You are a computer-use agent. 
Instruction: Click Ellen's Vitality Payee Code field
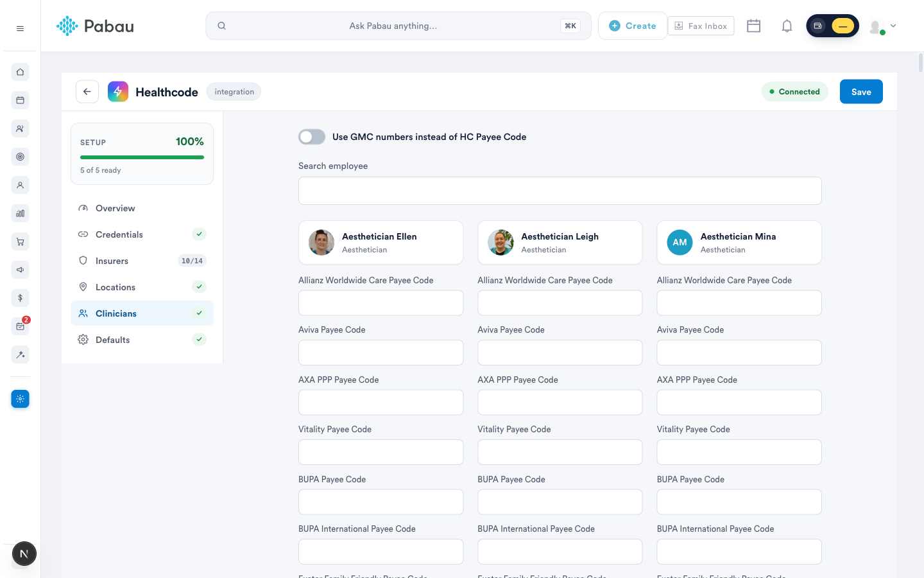381,452
